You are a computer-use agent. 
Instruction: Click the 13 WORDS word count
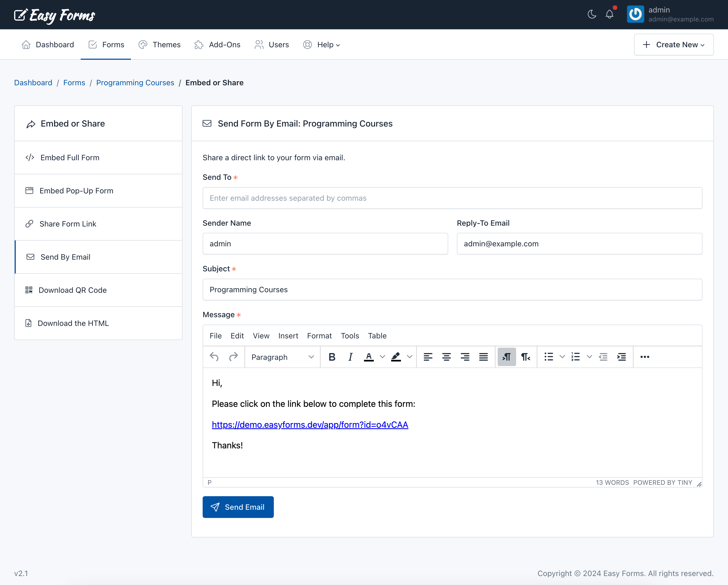[x=612, y=482]
